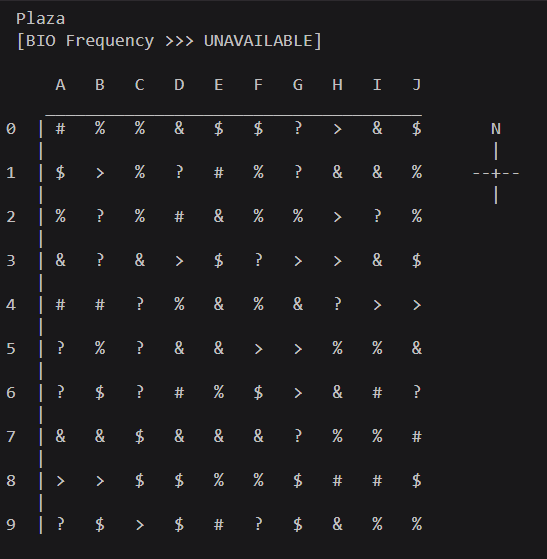Click the # symbol at cell J7
The width and height of the screenshot is (547, 559).
(x=416, y=437)
